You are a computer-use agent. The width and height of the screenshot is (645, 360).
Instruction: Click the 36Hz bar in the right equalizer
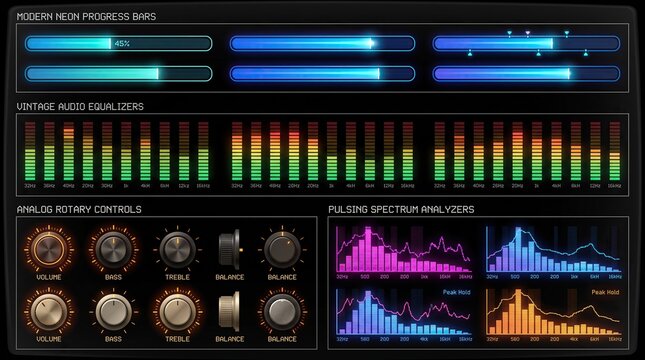tap(459, 151)
